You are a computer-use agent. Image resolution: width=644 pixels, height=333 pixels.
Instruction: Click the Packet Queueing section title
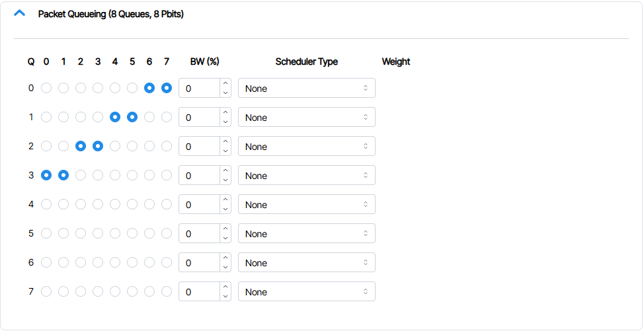[110, 14]
